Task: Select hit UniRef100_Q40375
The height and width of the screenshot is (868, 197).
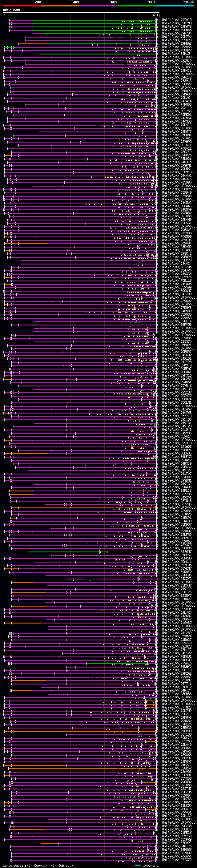Action: click(177, 162)
